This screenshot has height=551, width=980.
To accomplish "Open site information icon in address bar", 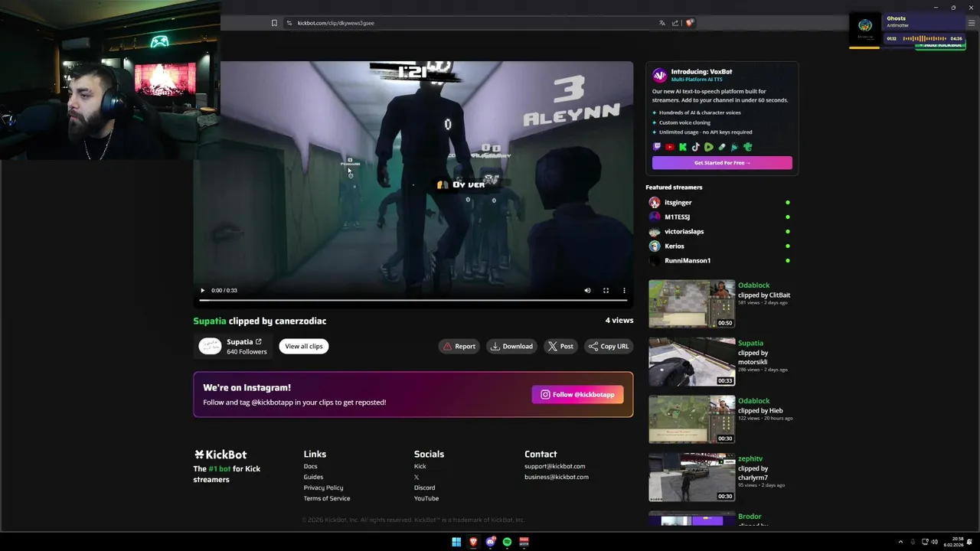I will coord(289,23).
